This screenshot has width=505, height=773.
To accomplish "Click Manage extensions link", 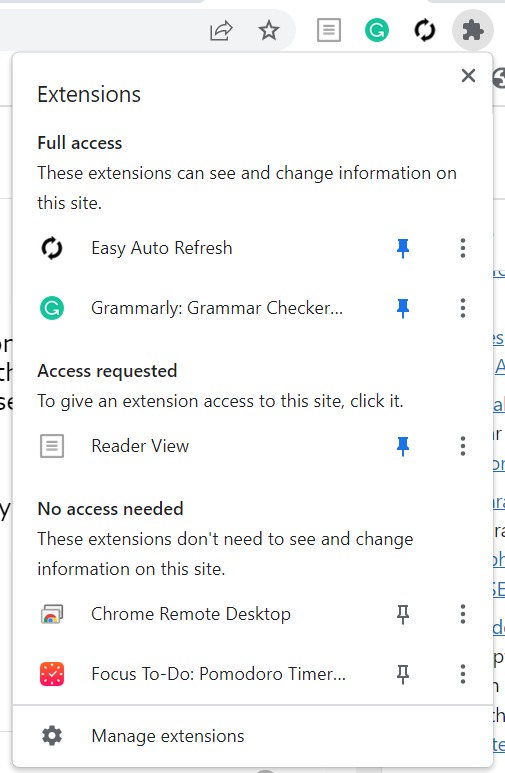I will [x=168, y=736].
